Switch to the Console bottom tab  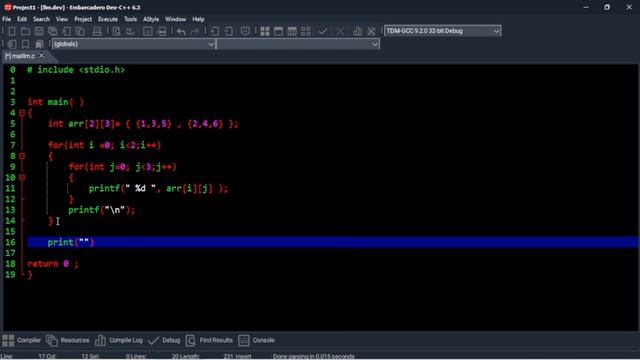(x=256, y=340)
